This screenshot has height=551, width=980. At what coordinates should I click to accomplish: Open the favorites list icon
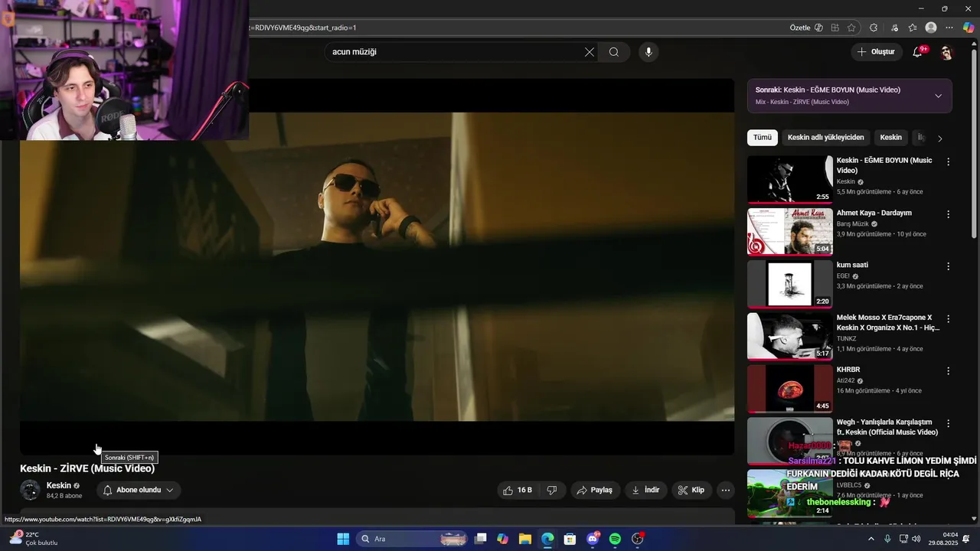[x=913, y=28]
